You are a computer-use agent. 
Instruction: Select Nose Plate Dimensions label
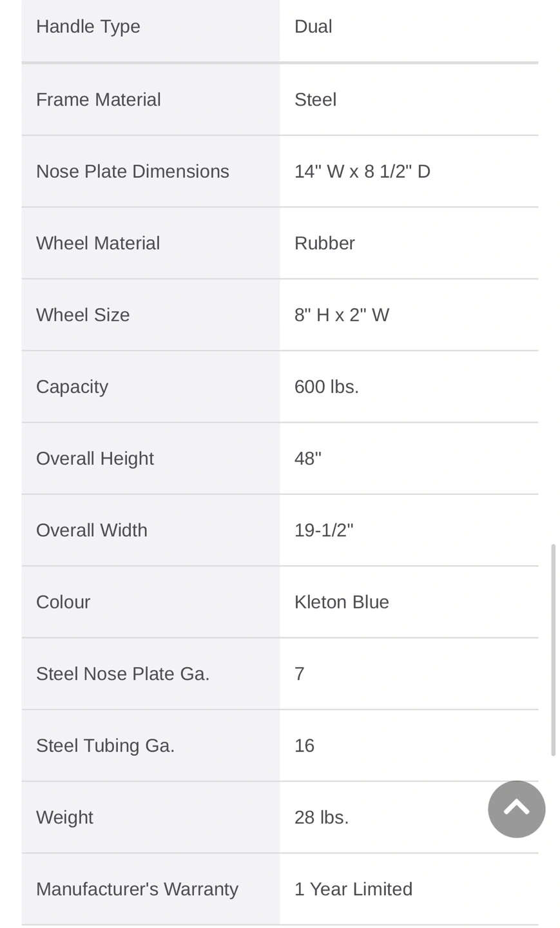[x=133, y=171]
